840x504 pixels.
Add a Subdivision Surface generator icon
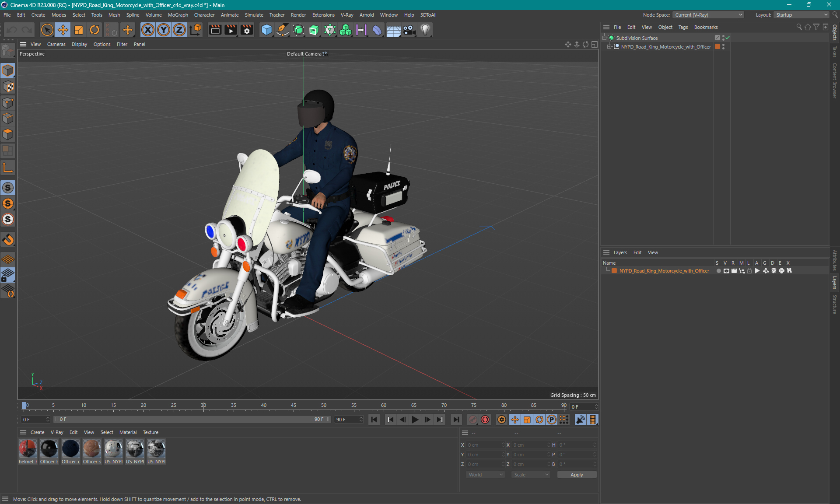tap(298, 30)
